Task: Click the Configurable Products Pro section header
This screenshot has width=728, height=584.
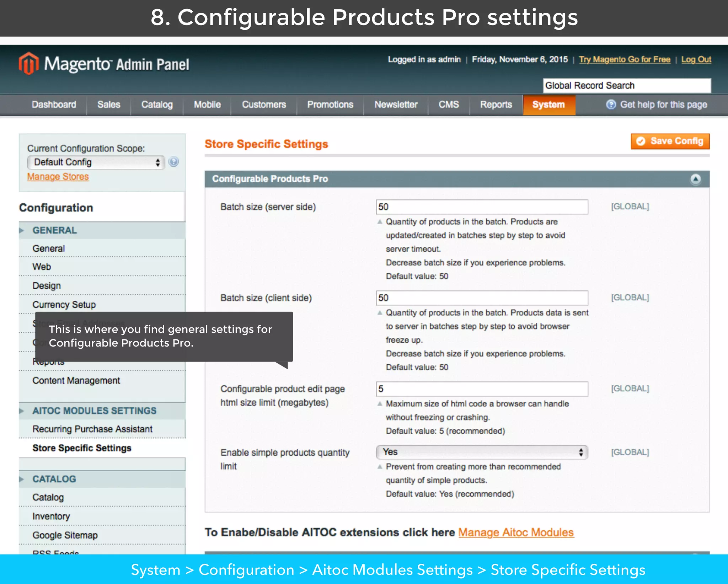Action: click(457, 179)
